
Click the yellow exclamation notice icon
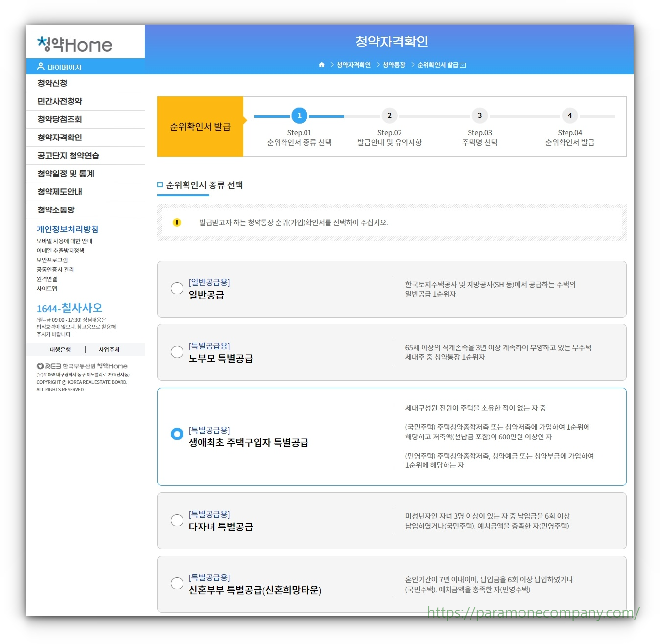click(177, 223)
